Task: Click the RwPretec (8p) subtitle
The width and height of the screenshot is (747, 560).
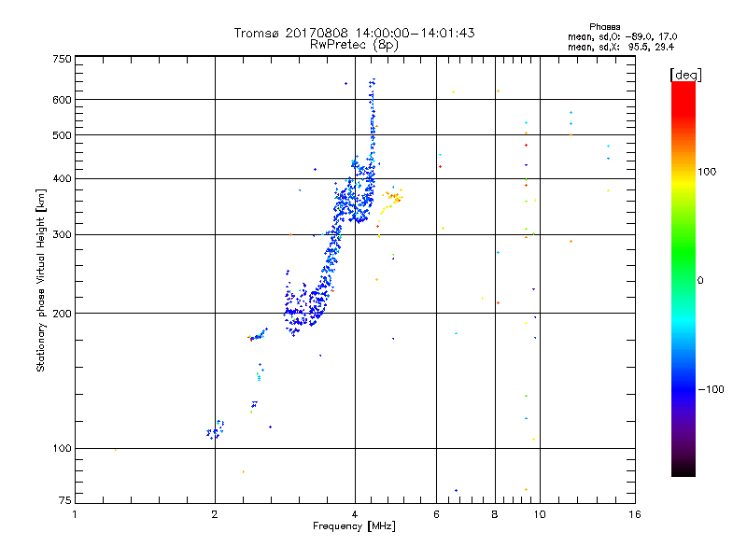Action: point(354,45)
